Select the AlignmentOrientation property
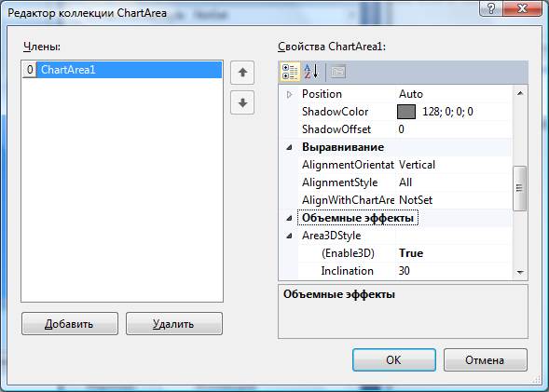549x392 pixels. tap(348, 165)
